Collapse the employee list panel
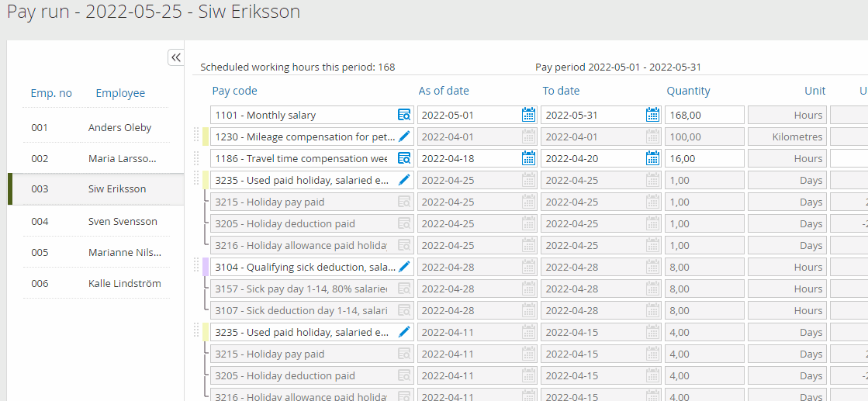 pos(175,57)
